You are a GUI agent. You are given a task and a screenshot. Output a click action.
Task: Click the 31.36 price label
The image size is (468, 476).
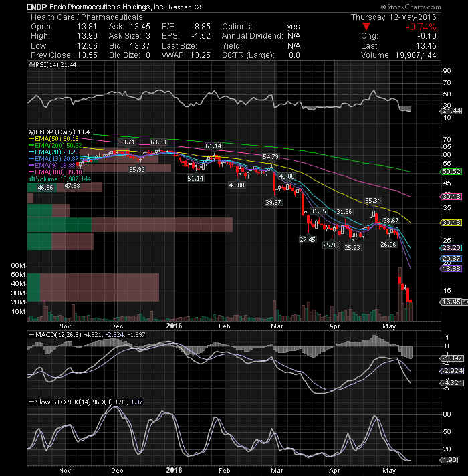click(x=344, y=211)
